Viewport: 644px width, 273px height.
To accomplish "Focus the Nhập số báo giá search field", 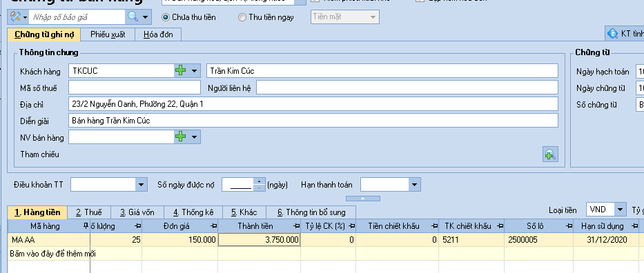I will tap(77, 17).
